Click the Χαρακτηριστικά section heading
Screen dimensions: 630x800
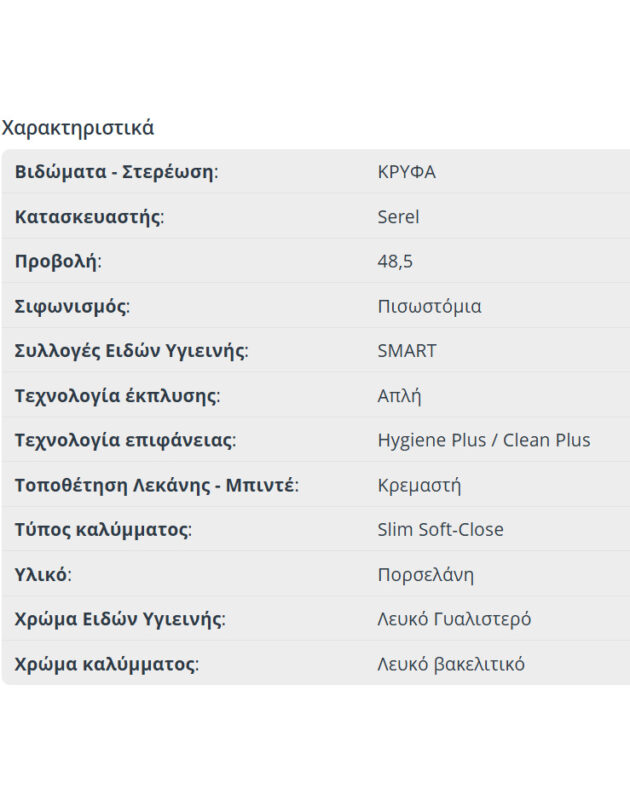(78, 128)
